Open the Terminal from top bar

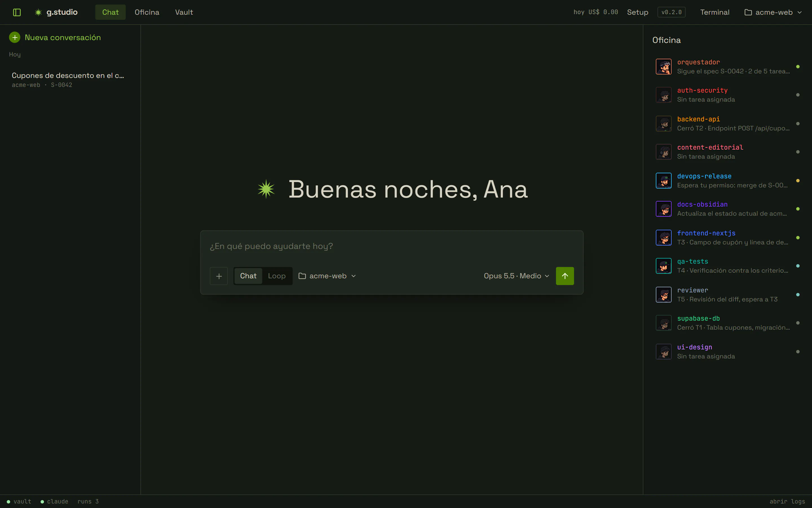[x=715, y=12]
